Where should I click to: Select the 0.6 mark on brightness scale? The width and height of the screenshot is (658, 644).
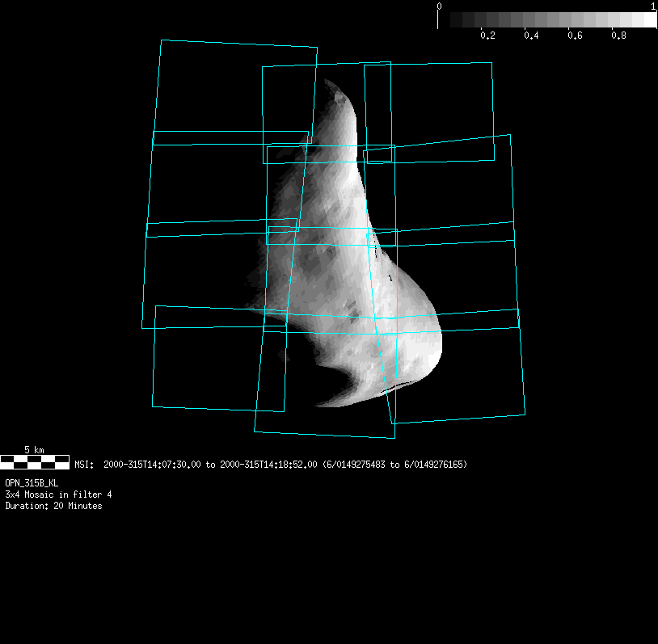pyautogui.click(x=575, y=35)
